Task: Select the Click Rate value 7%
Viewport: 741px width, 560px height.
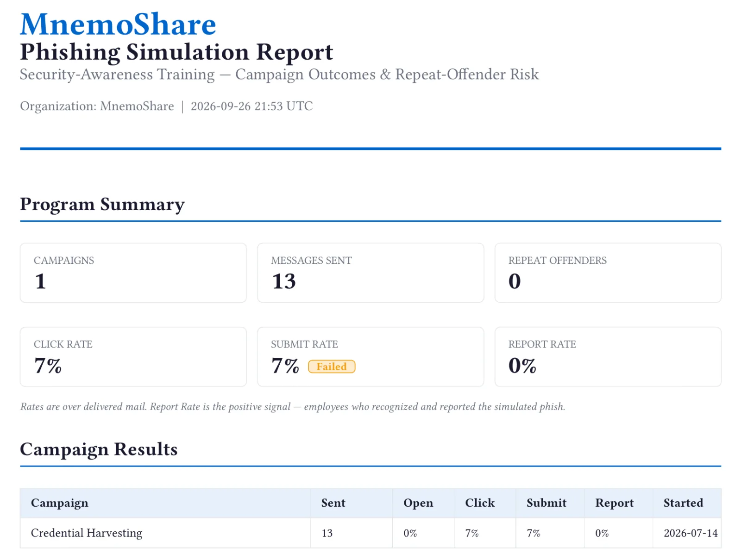Action: [48, 366]
